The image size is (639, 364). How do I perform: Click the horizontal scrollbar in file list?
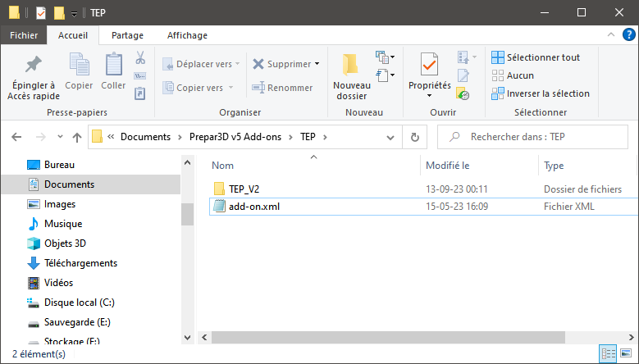pyautogui.click(x=388, y=337)
